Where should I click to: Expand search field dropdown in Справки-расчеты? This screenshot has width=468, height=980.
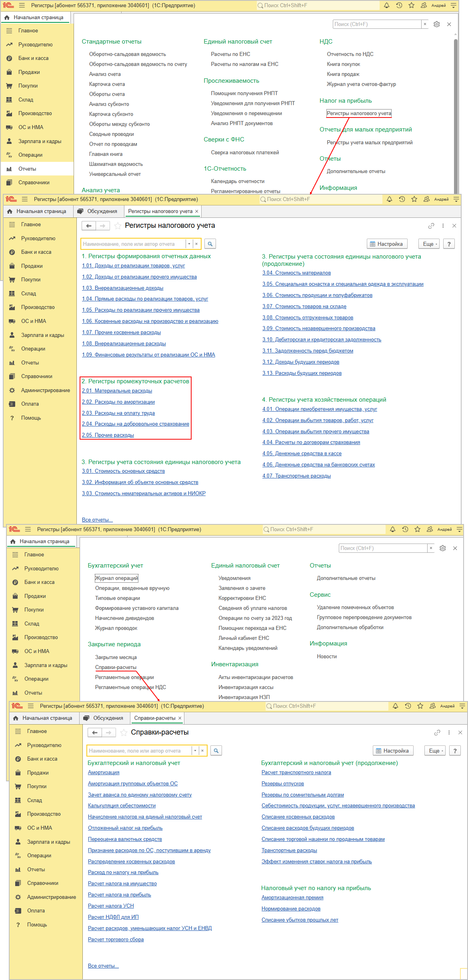[195, 751]
